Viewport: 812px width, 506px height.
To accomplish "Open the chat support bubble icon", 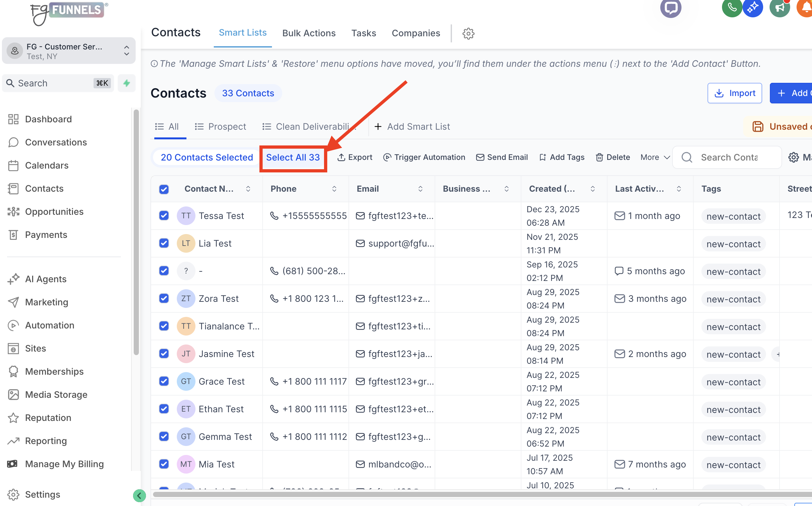I will click(x=671, y=7).
